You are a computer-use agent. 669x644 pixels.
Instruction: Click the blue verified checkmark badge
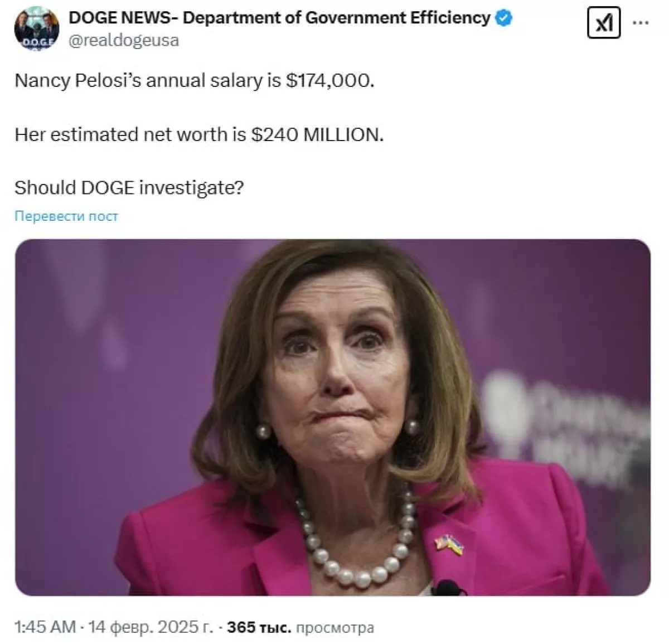(504, 18)
